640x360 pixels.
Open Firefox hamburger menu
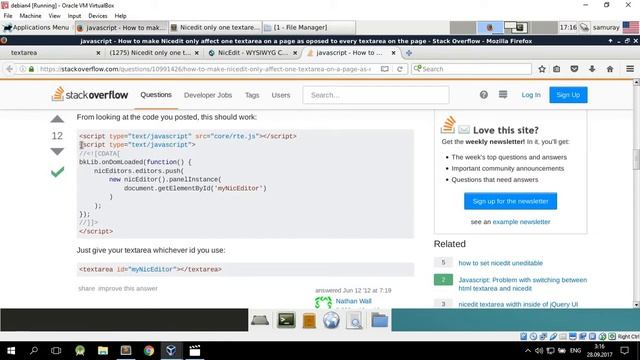(630, 69)
